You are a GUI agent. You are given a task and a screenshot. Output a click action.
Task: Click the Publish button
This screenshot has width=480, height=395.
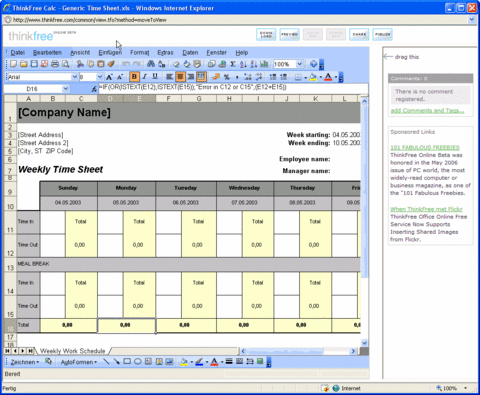[382, 34]
